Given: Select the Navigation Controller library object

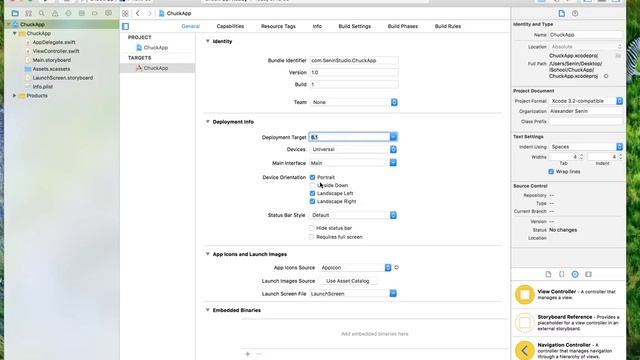Looking at the screenshot, I should click(569, 350).
